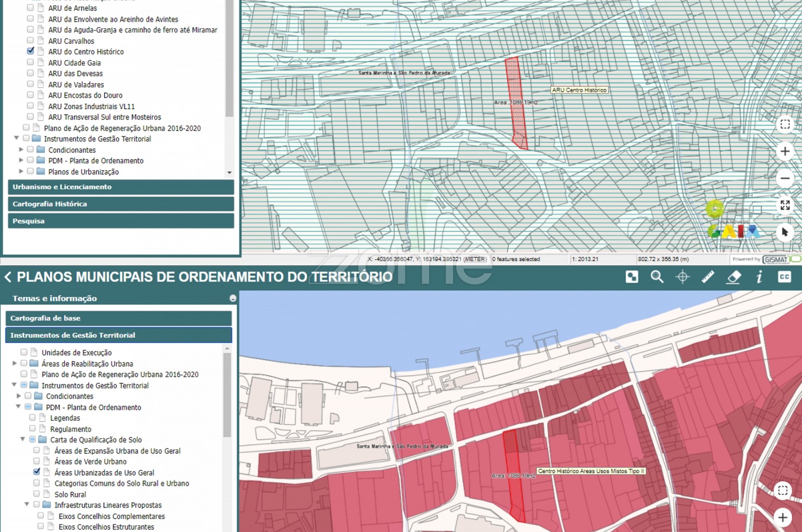
Task: Select the crosshair locate tool
Action: (x=682, y=277)
